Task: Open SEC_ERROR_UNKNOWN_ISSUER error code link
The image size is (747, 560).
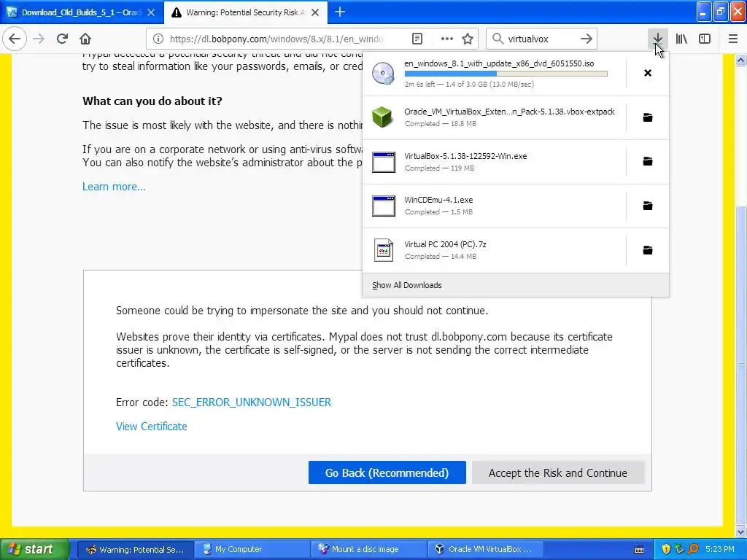Action: click(252, 402)
